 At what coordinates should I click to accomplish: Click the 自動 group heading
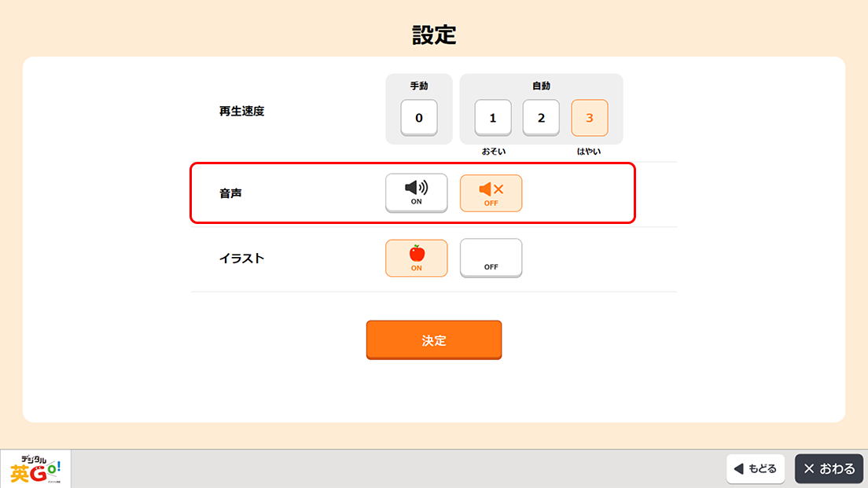541,86
